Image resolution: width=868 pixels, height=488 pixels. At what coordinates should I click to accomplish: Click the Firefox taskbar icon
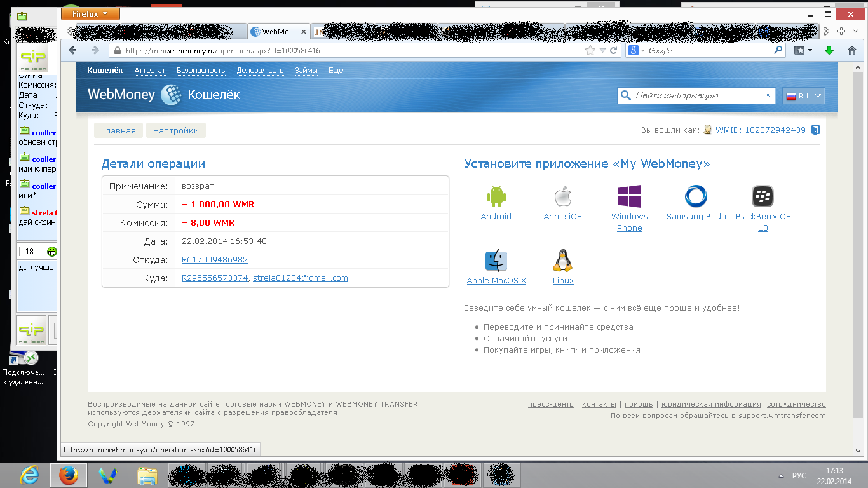(x=69, y=475)
